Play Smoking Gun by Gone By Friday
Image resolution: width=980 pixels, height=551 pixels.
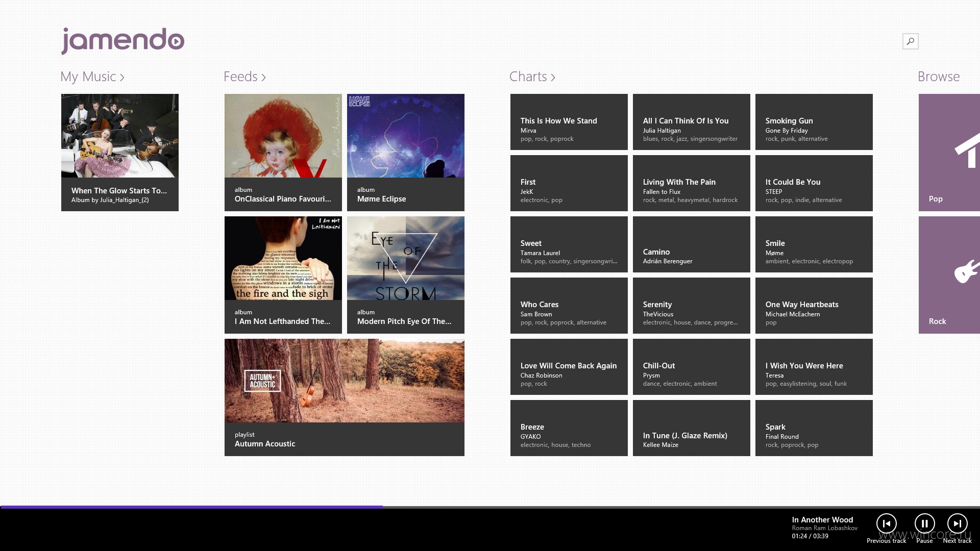814,122
